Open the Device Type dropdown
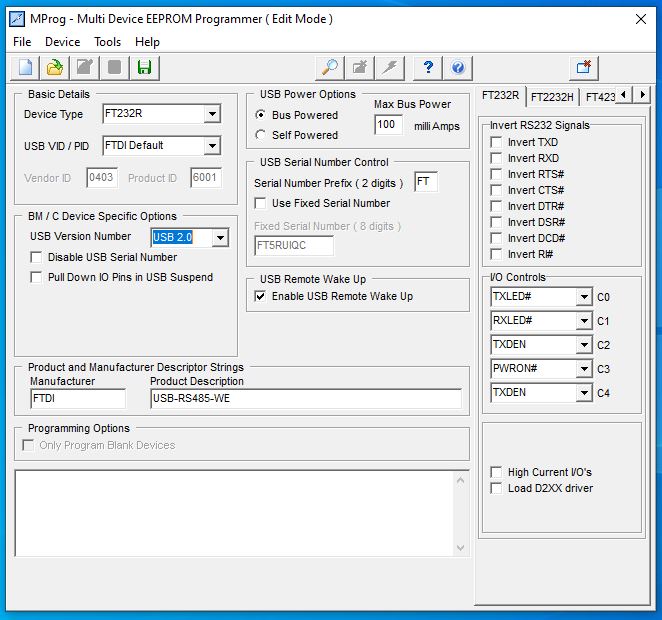 [x=211, y=115]
